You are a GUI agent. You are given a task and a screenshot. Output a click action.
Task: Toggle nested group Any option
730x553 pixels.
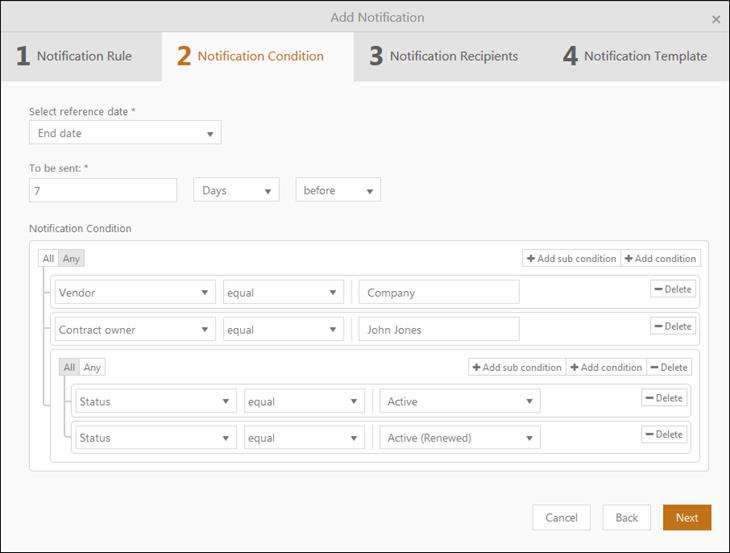click(92, 367)
